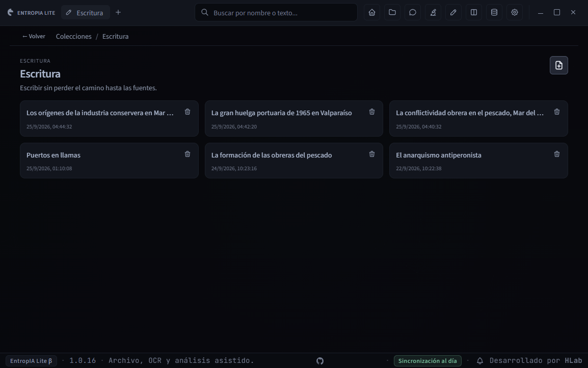Screen dimensions: 588x368
Task: Delete 'La gran huelga portuaria de 1965' card
Action: (x=372, y=112)
